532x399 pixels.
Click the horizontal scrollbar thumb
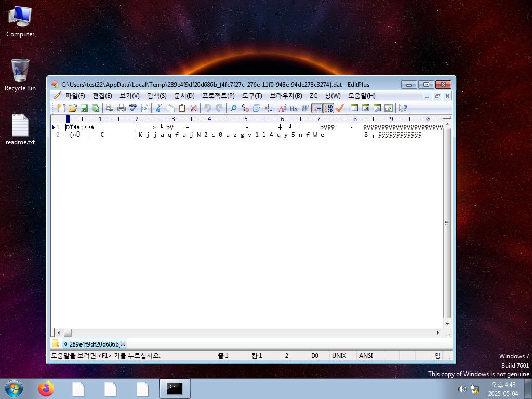coord(68,333)
